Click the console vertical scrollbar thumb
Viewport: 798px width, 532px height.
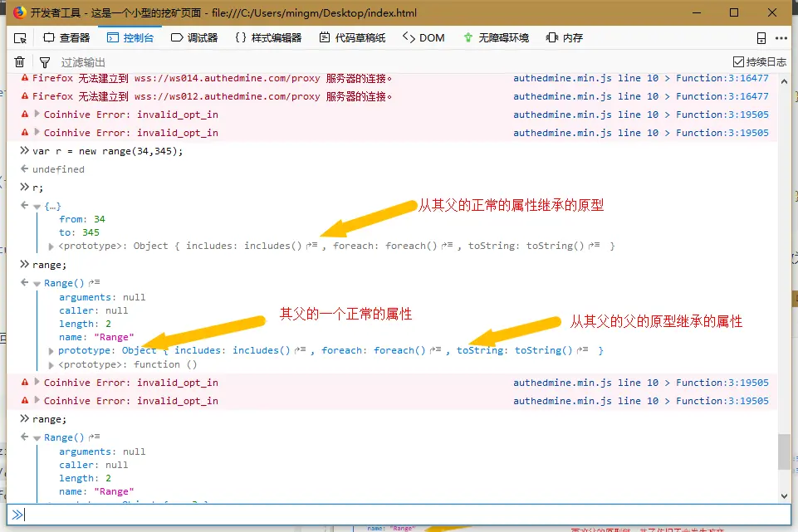point(784,452)
